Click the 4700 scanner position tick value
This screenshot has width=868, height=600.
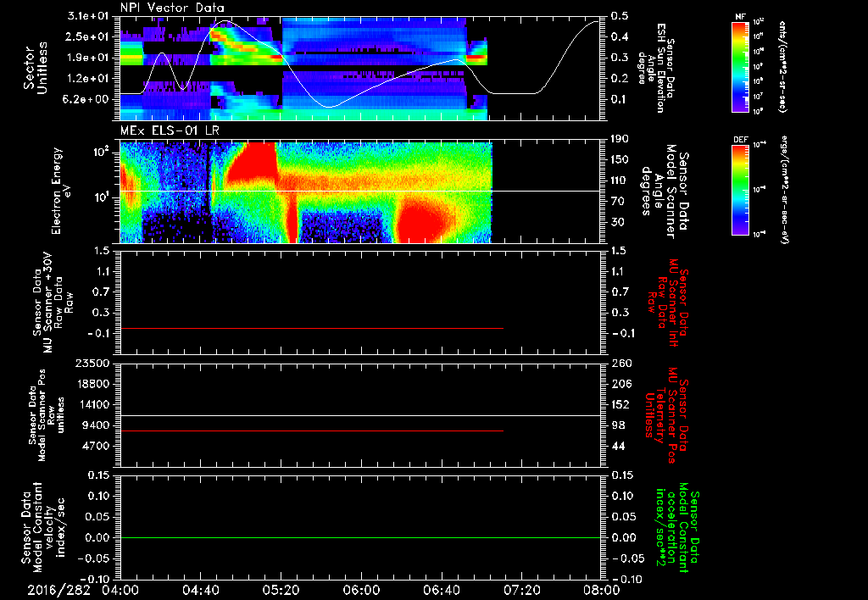(97, 446)
